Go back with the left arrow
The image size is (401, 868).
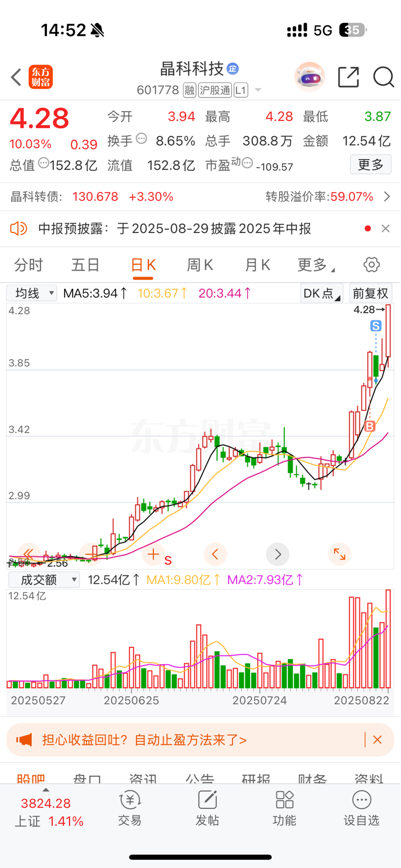tap(16, 78)
